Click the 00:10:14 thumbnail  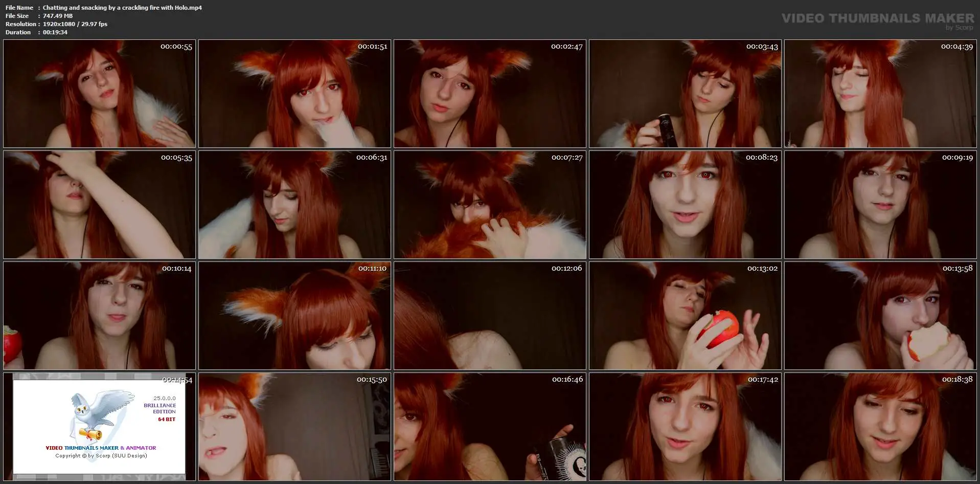pyautogui.click(x=99, y=316)
